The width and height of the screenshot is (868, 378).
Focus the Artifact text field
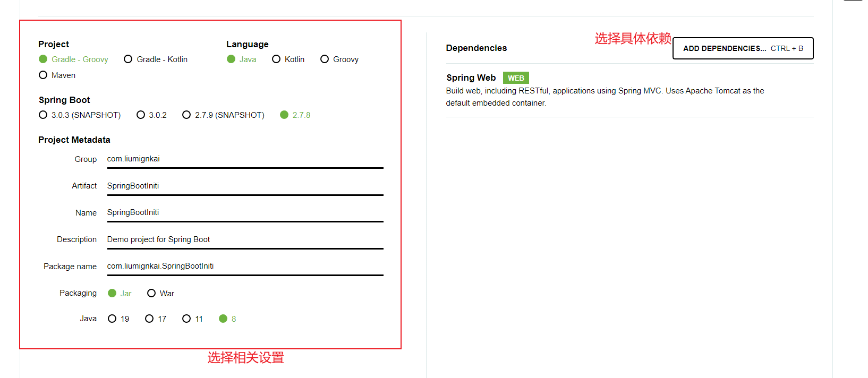click(245, 186)
